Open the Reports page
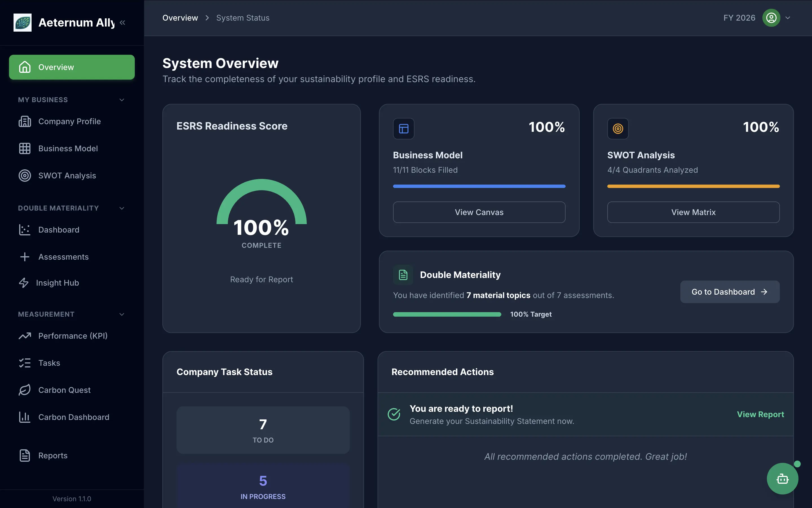Screen dimensions: 812x508 (72, 456)
